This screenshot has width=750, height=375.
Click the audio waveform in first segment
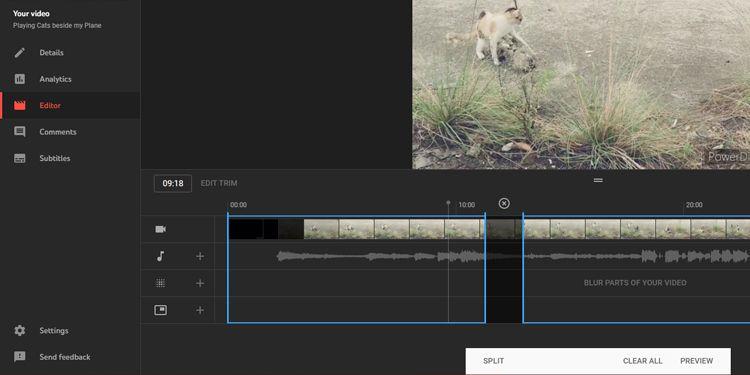380,256
